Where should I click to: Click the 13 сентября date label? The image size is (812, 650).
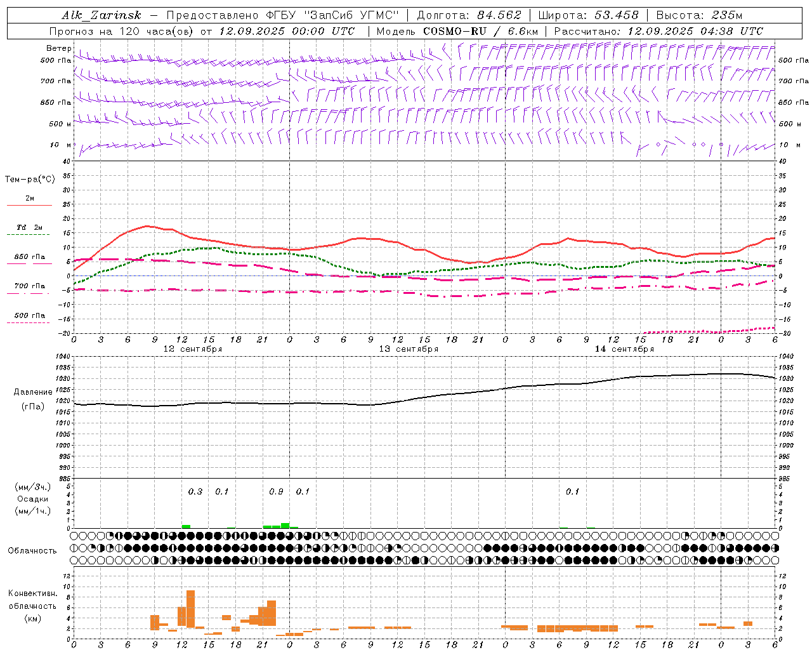click(409, 349)
